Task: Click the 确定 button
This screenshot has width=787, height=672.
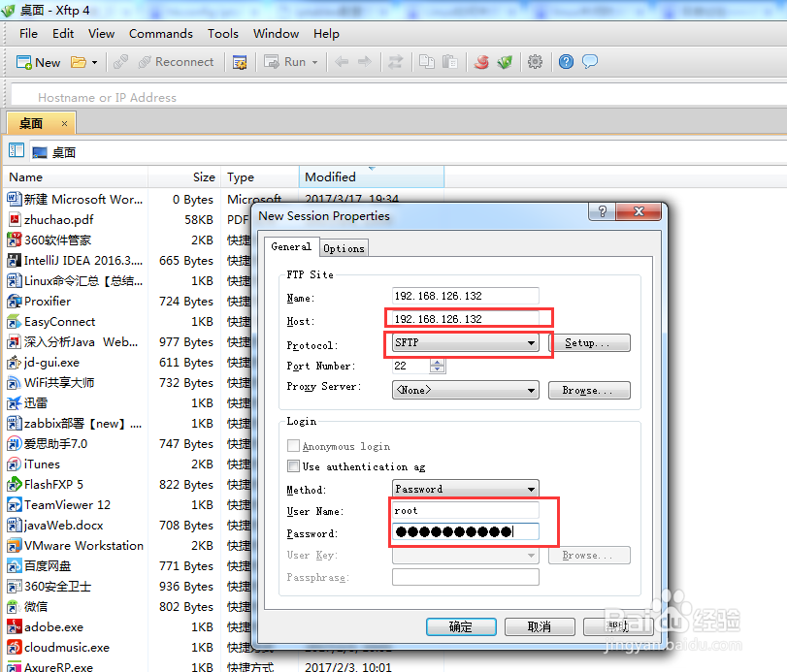Action: point(461,626)
